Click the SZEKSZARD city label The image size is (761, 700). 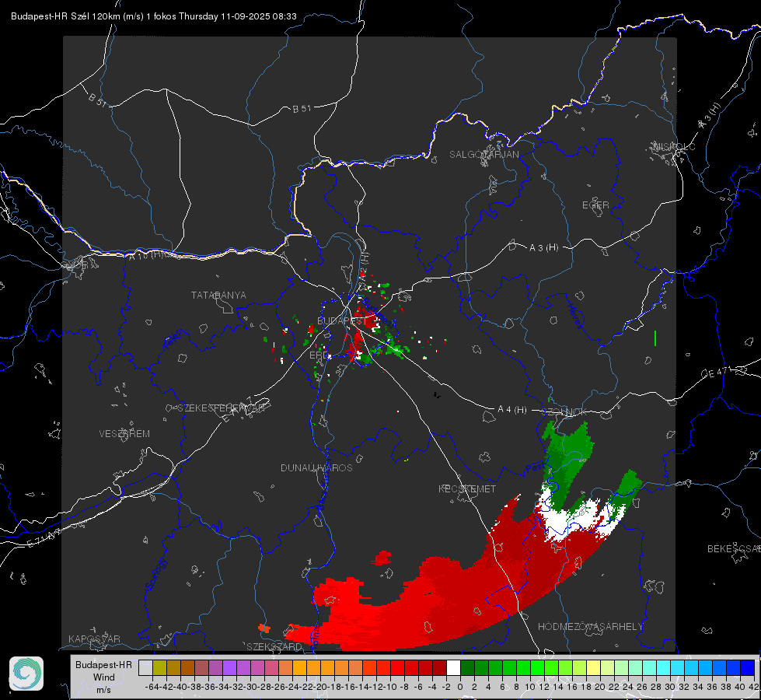pos(274,646)
